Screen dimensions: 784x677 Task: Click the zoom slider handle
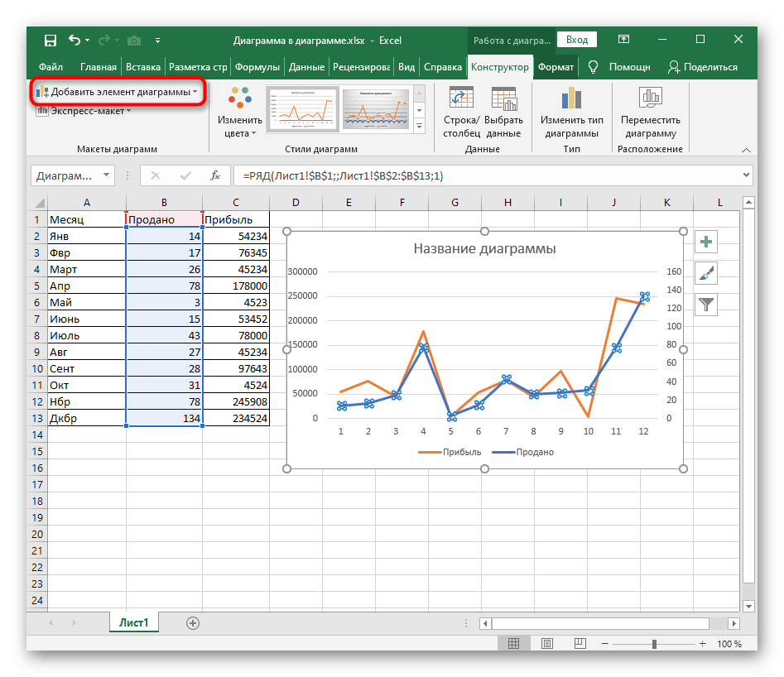pos(654,644)
